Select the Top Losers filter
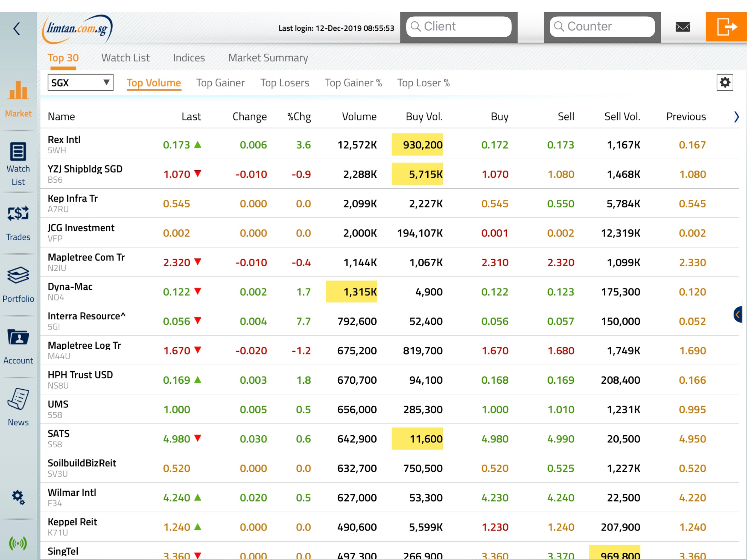Image resolution: width=747 pixels, height=560 pixels. pyautogui.click(x=285, y=83)
